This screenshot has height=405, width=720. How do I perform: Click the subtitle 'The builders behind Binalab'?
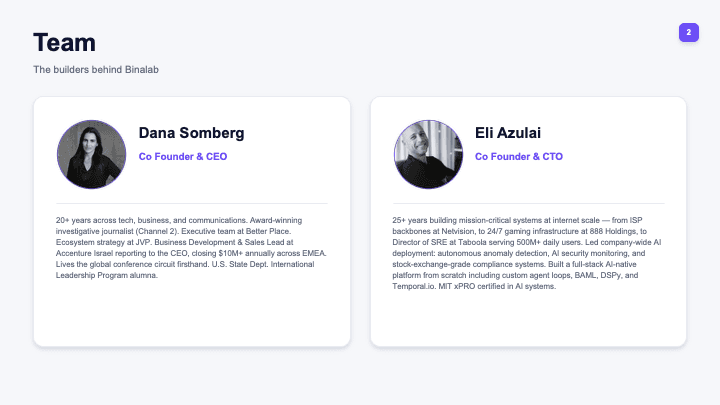pyautogui.click(x=96, y=70)
